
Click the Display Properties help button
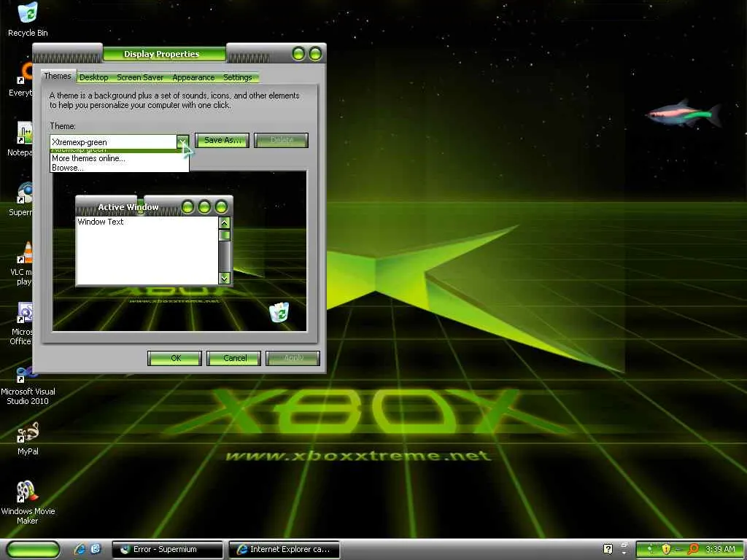pos(298,54)
